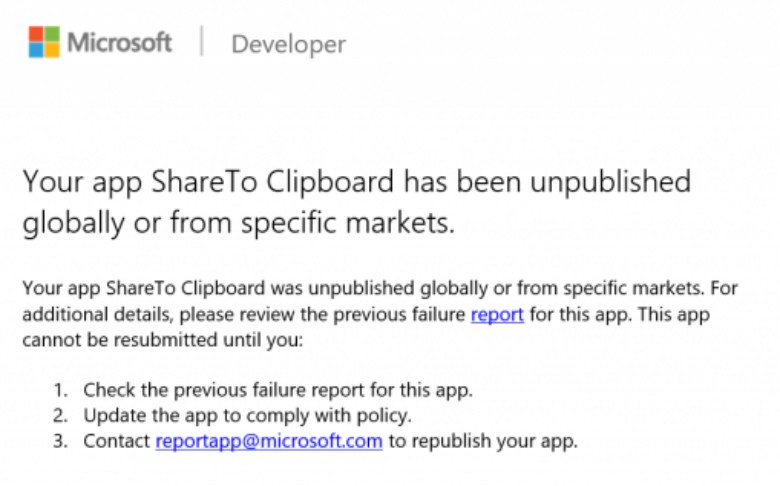Click "to republish your app." text
780x486 pixels.
coord(483,441)
